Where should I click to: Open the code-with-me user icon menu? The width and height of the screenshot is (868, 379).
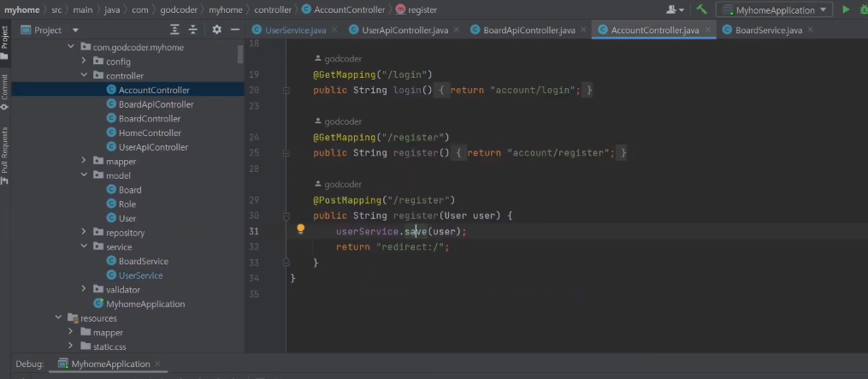pos(675,9)
